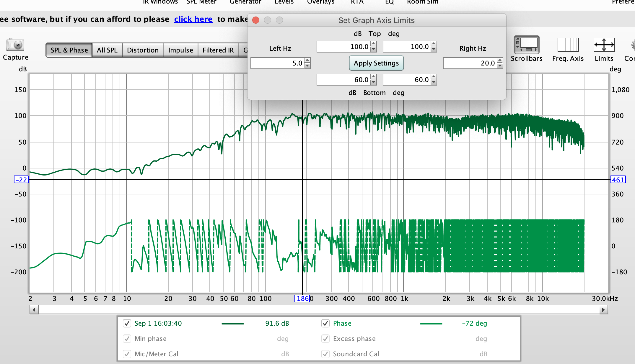
Task: Click the green Phase trace line sample
Action: point(431,324)
